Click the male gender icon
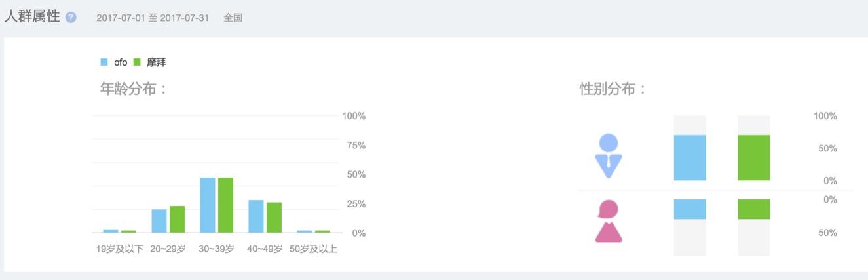868x280 pixels. tap(609, 155)
